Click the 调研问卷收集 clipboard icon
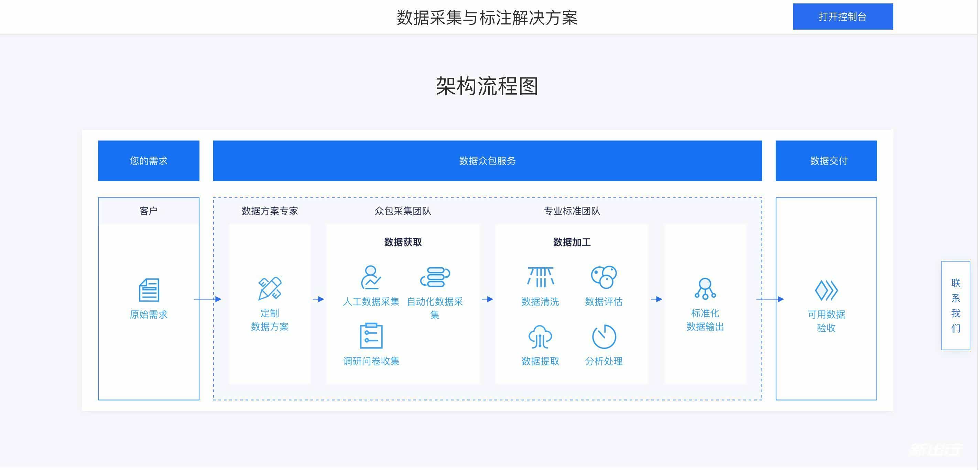980x470 pixels. click(371, 336)
